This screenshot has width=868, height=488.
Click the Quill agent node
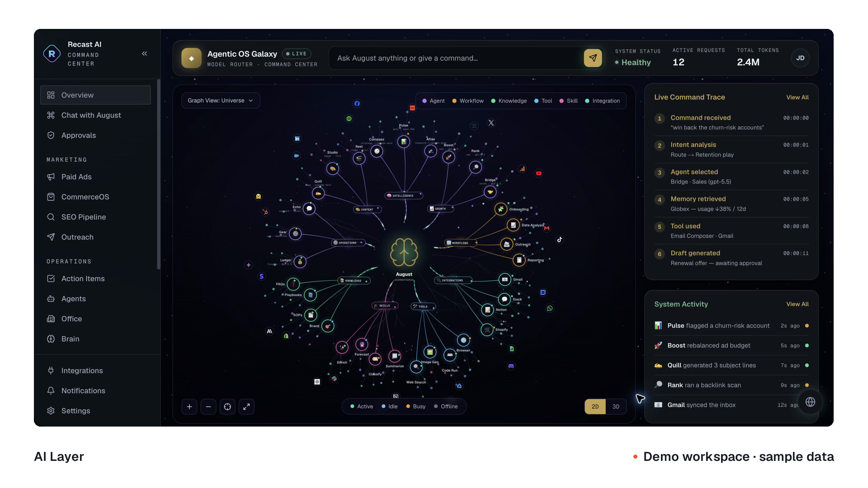click(x=318, y=193)
